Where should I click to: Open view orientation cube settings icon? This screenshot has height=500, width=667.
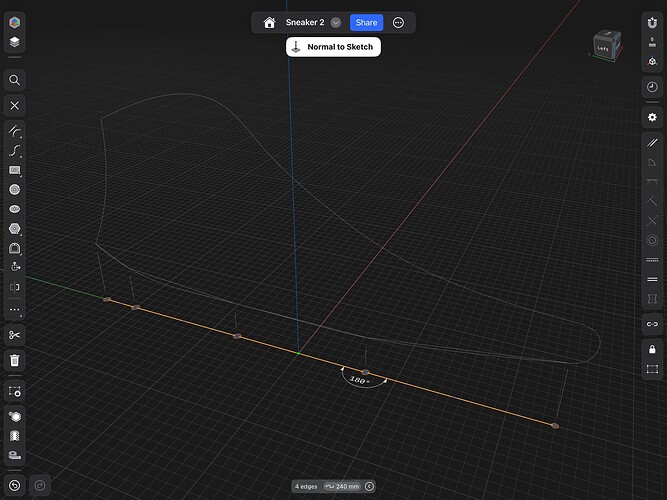click(x=652, y=62)
